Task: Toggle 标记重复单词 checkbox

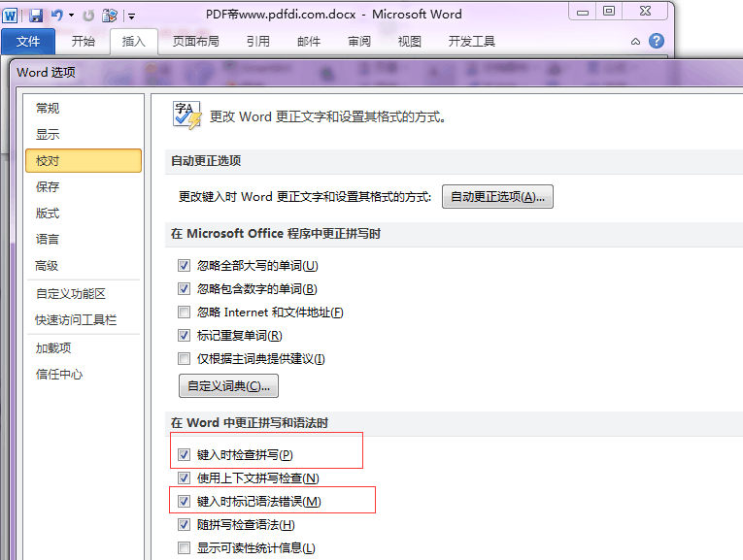Action: tap(184, 336)
